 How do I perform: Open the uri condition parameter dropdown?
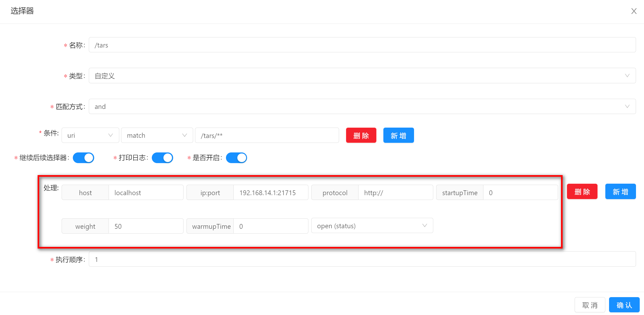point(90,135)
